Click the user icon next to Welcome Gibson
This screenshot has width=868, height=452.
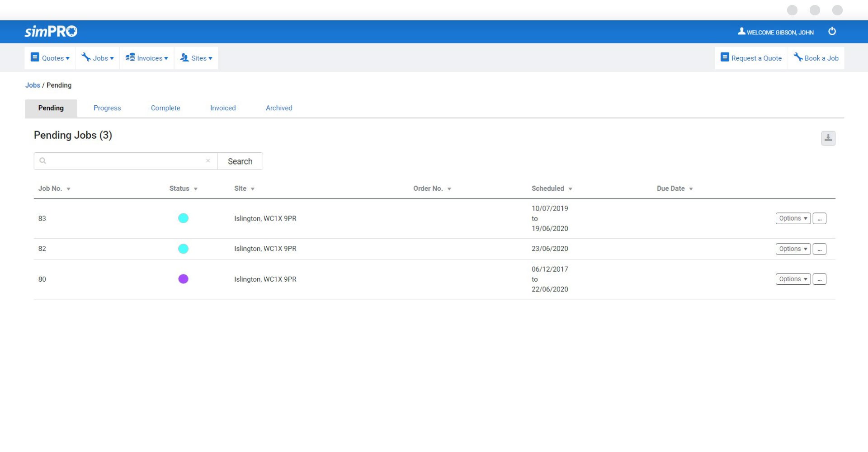[741, 31]
